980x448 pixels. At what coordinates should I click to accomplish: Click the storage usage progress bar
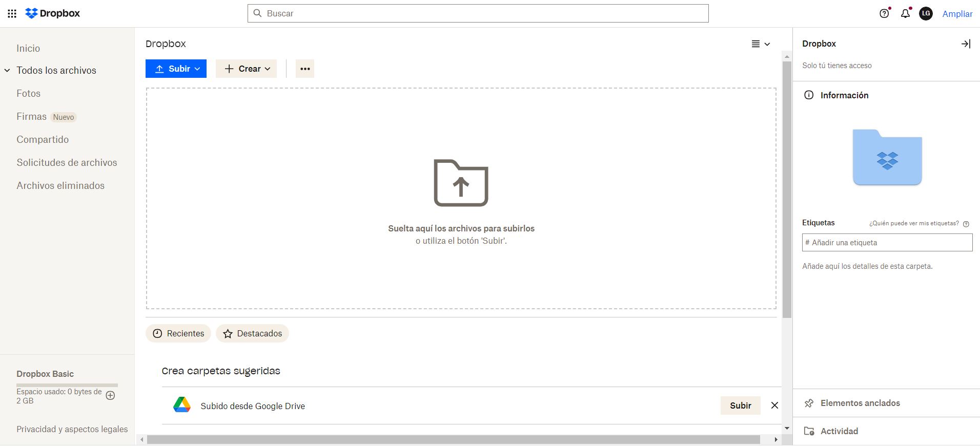[67, 385]
